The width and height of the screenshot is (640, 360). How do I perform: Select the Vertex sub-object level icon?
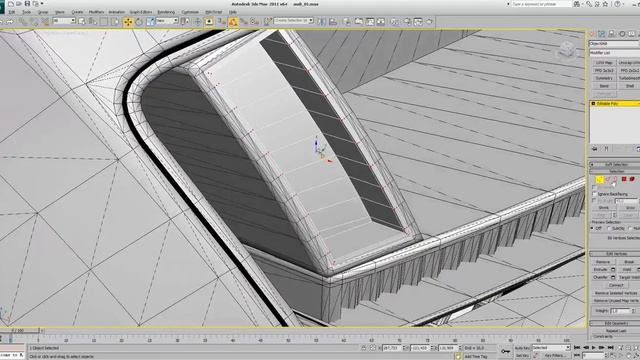tap(599, 179)
